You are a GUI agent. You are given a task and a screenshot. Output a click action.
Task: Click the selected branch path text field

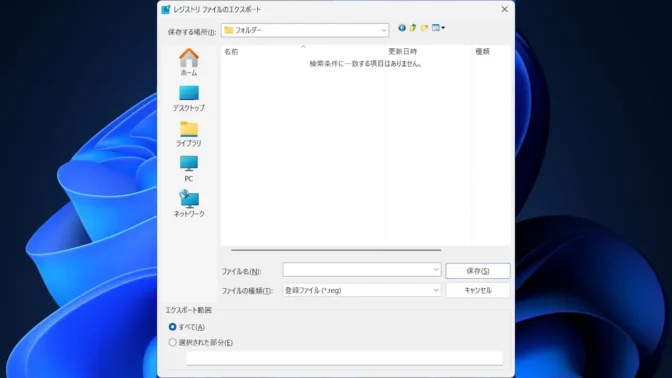click(345, 358)
